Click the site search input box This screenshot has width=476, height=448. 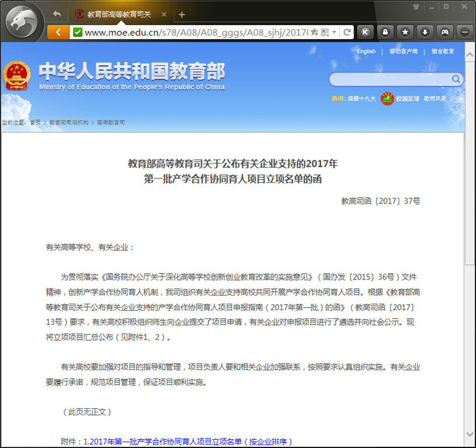390,79
